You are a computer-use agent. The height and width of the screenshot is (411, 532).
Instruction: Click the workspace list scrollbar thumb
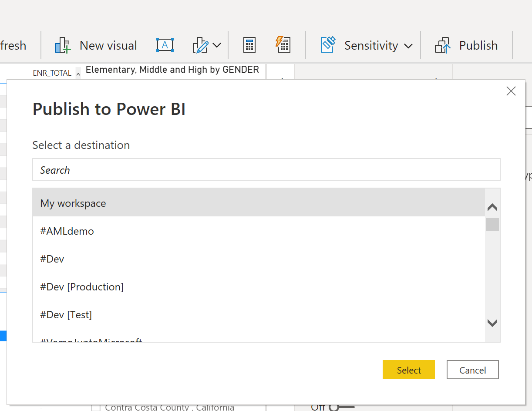(492, 225)
